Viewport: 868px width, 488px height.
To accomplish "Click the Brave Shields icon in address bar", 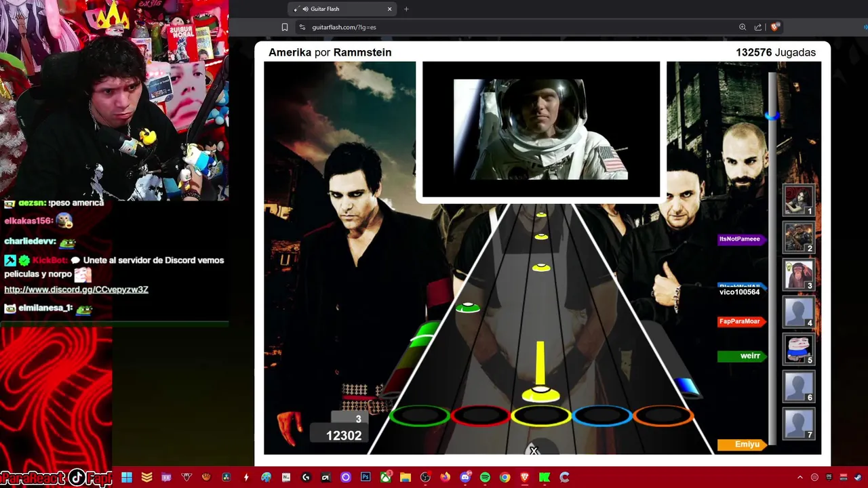I will click(x=774, y=27).
